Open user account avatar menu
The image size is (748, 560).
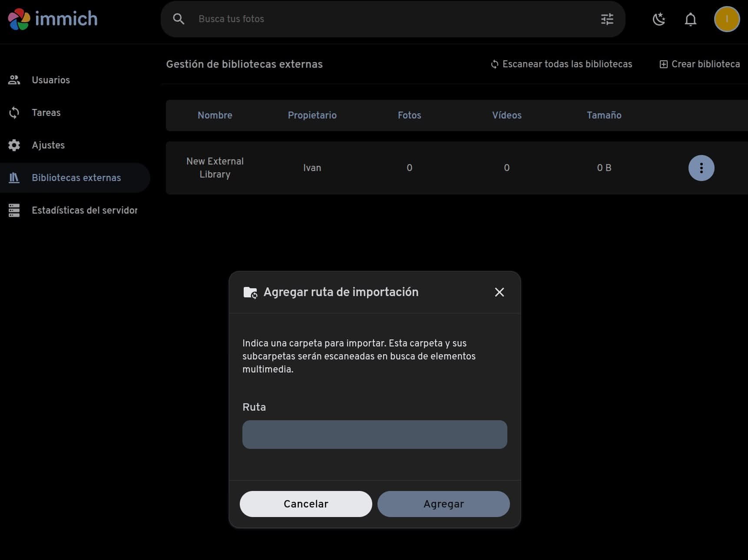pyautogui.click(x=727, y=19)
